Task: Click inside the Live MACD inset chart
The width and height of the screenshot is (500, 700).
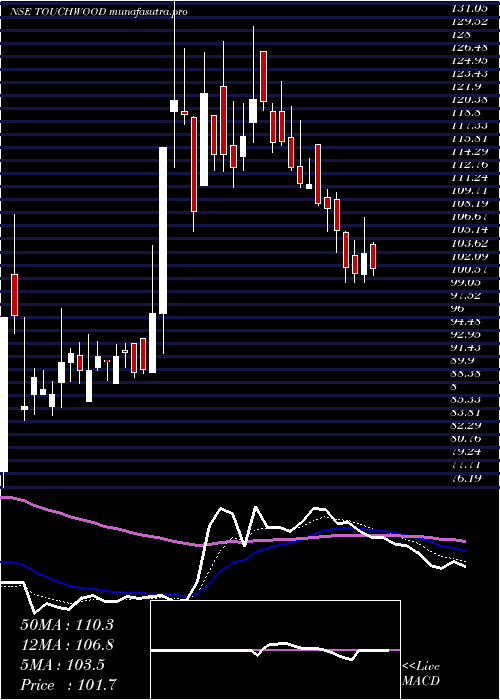Action: [275, 650]
